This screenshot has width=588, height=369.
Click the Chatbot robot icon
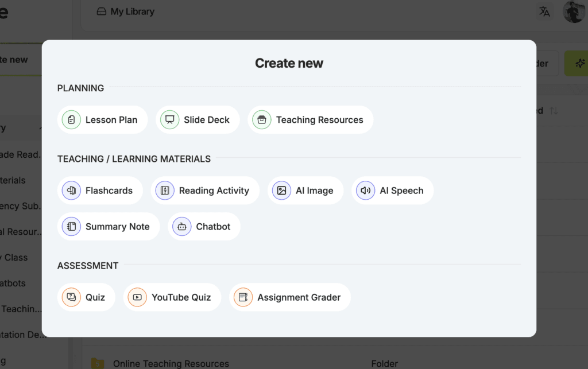pyautogui.click(x=182, y=226)
